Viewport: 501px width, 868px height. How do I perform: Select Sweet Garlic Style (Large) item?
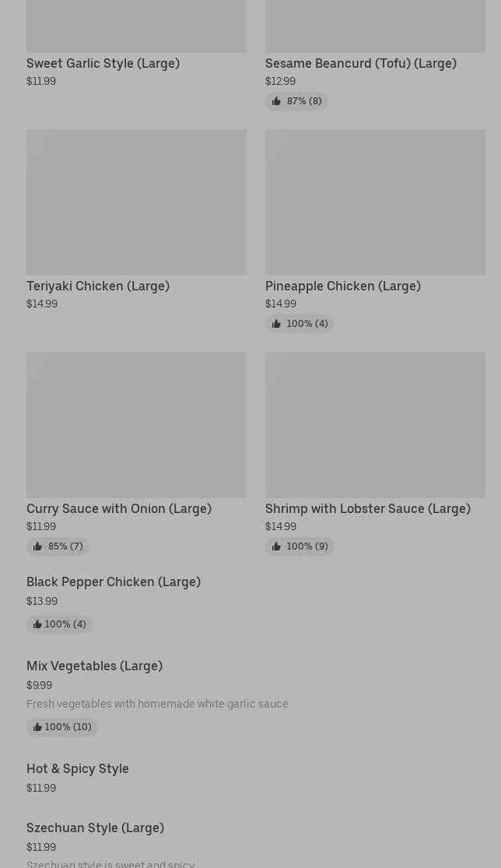tap(103, 63)
